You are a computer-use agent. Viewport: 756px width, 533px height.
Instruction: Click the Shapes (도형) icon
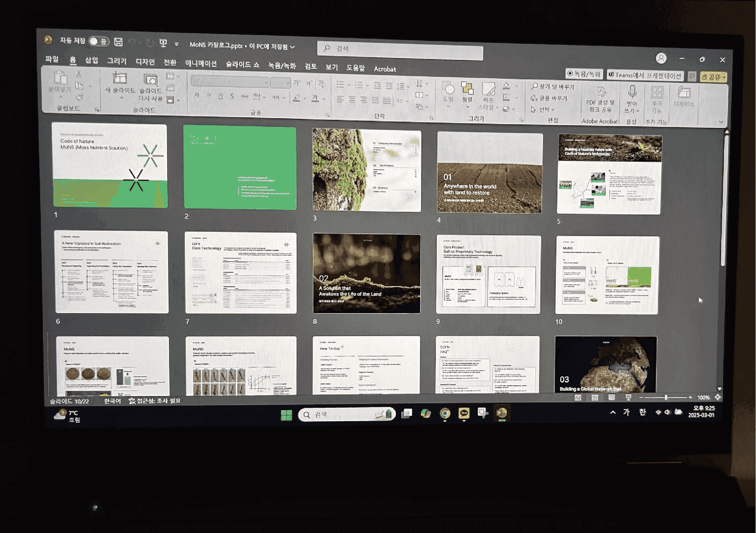448,88
